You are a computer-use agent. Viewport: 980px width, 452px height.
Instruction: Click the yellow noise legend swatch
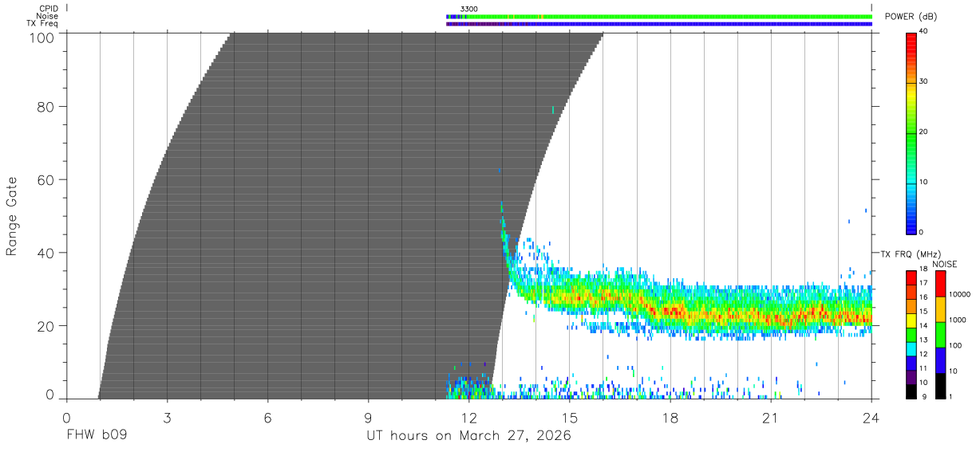click(x=940, y=309)
